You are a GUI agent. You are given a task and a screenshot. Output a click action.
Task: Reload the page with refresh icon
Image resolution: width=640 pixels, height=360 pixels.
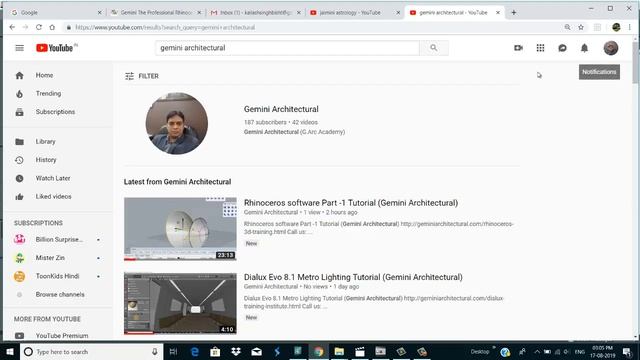tap(39, 27)
